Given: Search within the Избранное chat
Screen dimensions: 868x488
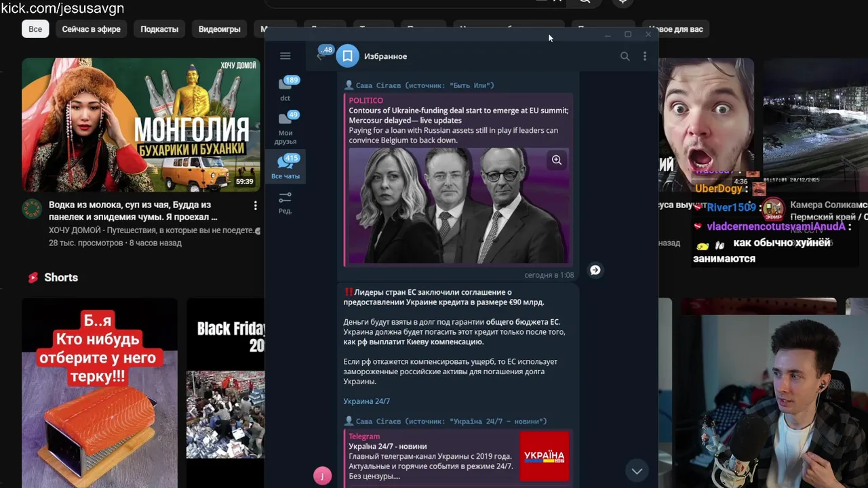Looking at the screenshot, I should (x=625, y=56).
